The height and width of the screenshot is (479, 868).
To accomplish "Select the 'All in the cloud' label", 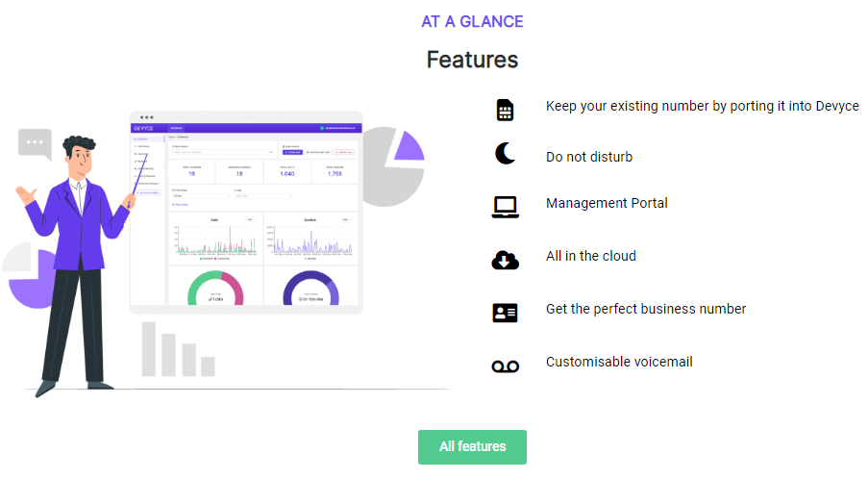I will tap(590, 256).
